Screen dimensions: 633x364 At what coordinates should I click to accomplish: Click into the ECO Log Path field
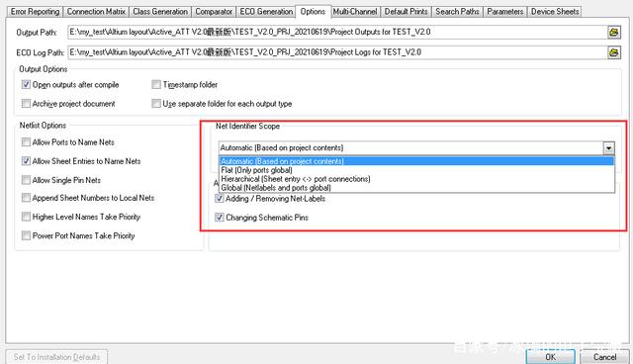[337, 52]
